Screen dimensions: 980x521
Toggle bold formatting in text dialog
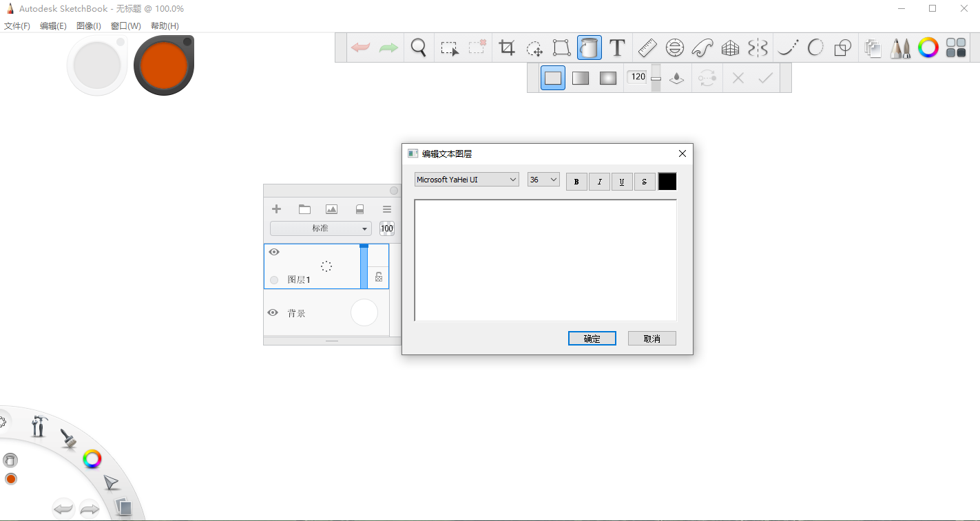576,182
